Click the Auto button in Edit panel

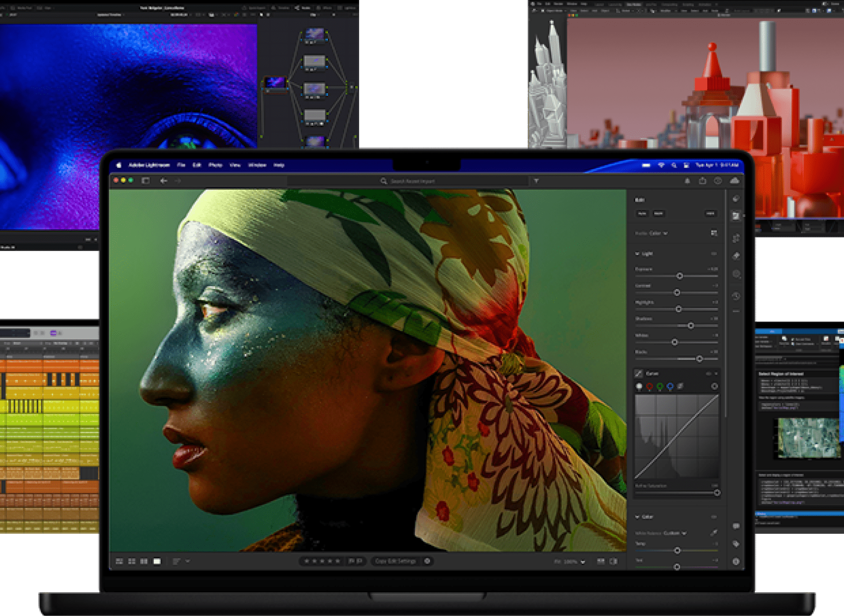tap(642, 214)
